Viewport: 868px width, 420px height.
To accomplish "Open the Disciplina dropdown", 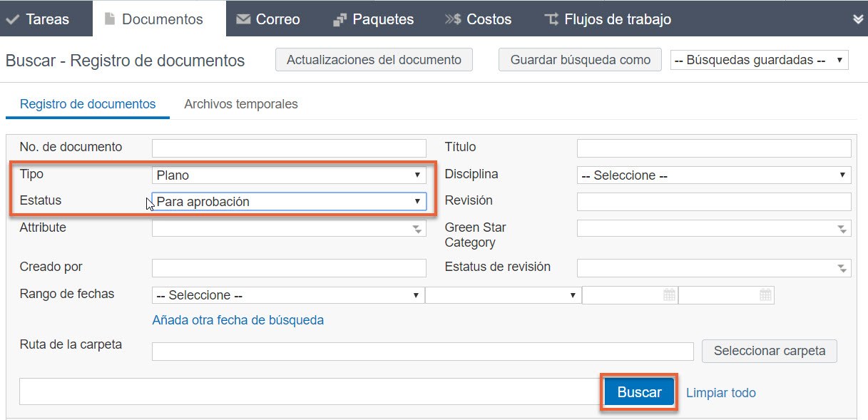I will click(714, 175).
